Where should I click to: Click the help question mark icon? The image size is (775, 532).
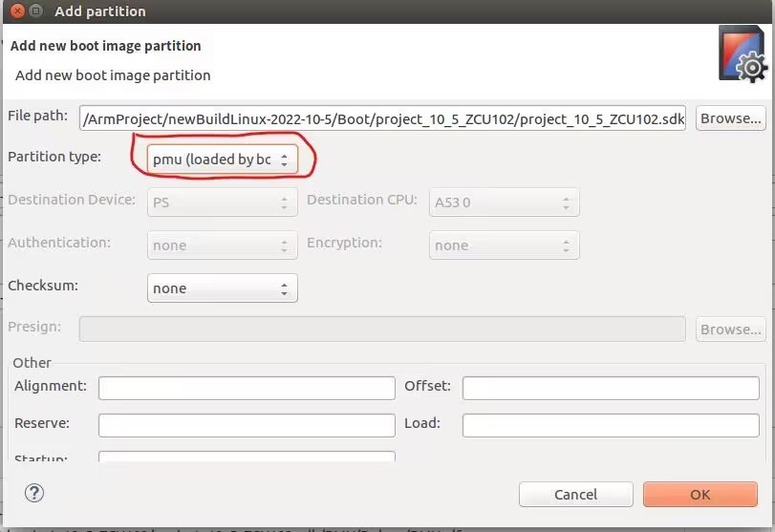[34, 493]
